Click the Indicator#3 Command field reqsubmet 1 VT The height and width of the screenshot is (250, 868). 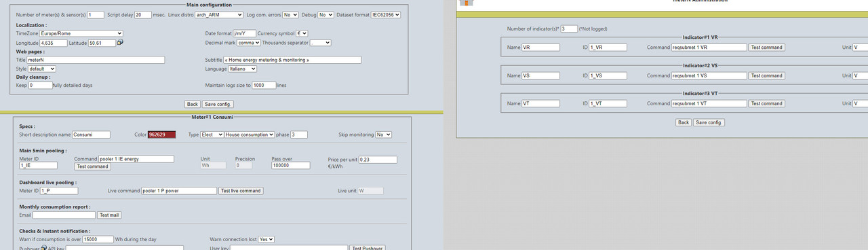pos(709,103)
